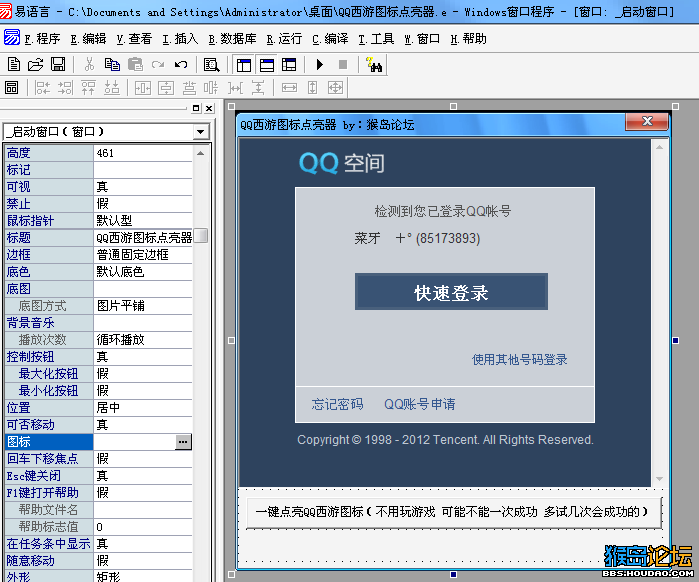
Task: Click the make same width icon
Action: click(x=289, y=88)
